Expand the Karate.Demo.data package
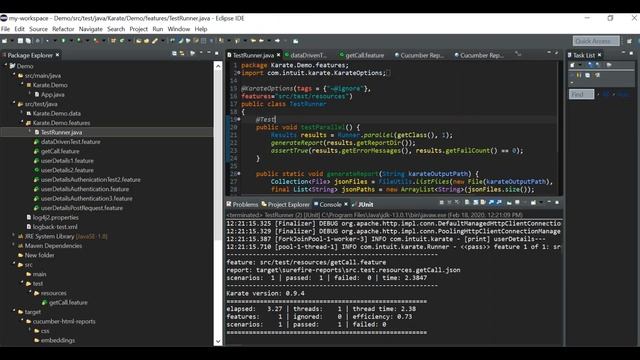 pos(22,112)
